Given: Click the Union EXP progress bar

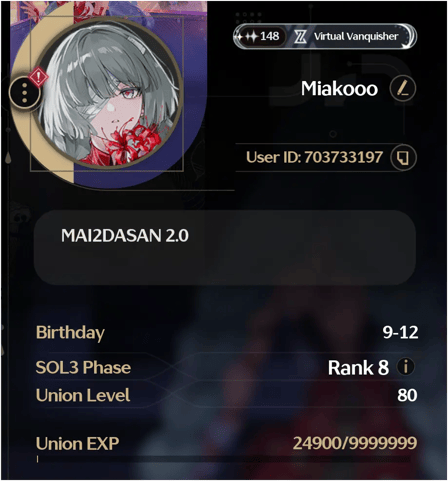Looking at the screenshot, I should pyautogui.click(x=224, y=460).
